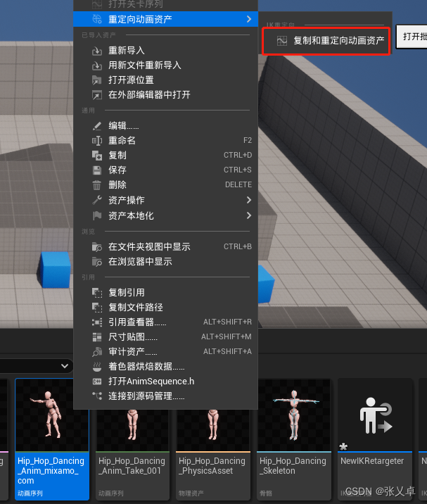Choose 用新文件重新导入 menu entry

click(165, 65)
